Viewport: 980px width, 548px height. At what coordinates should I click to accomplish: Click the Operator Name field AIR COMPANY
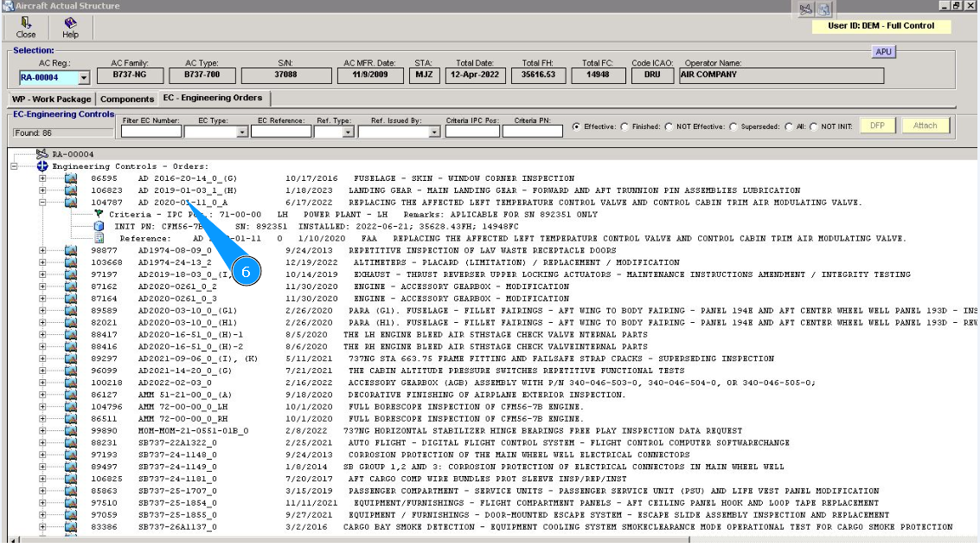click(x=781, y=75)
